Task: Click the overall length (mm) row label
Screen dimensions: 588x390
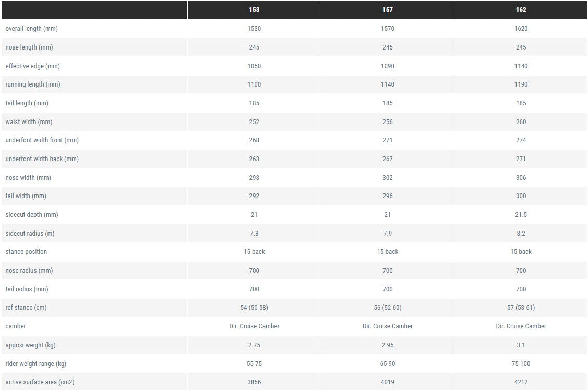Action: pyautogui.click(x=31, y=29)
